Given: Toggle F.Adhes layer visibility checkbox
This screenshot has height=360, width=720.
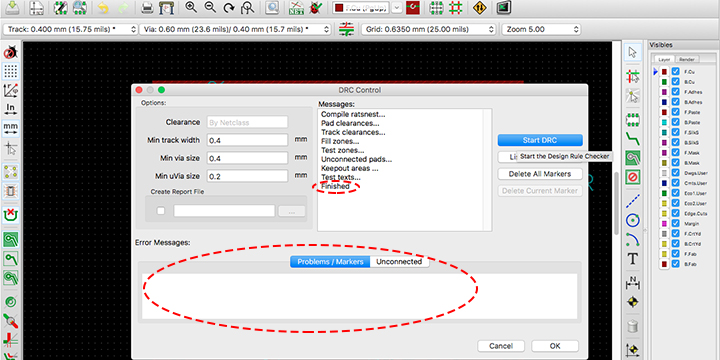Looking at the screenshot, I should point(675,92).
